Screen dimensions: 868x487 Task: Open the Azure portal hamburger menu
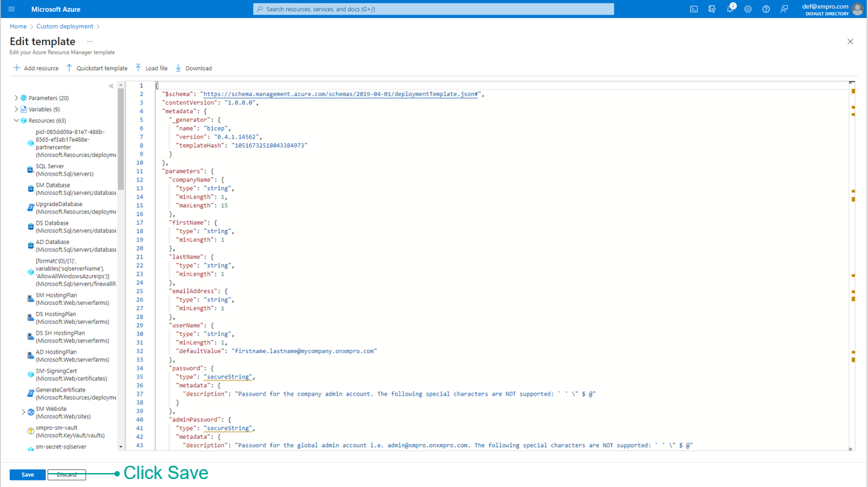pyautogui.click(x=11, y=9)
